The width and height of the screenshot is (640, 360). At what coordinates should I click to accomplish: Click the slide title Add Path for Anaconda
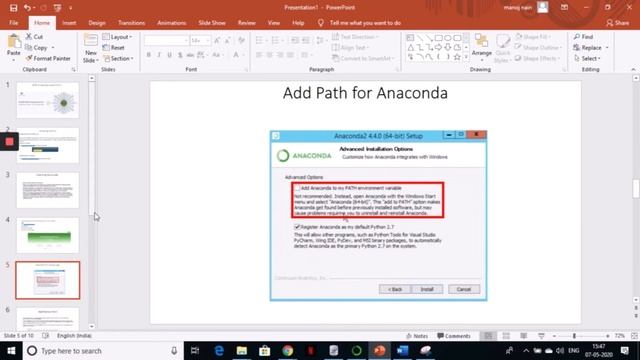(x=365, y=93)
